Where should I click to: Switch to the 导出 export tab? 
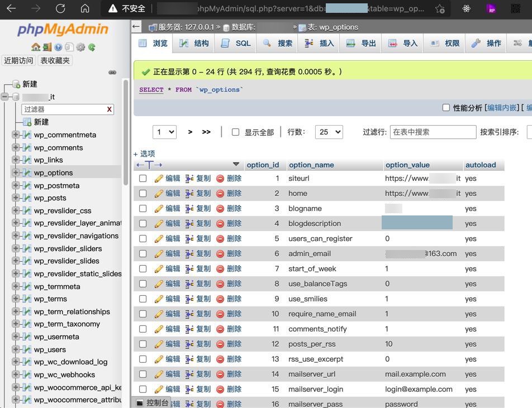(360, 43)
